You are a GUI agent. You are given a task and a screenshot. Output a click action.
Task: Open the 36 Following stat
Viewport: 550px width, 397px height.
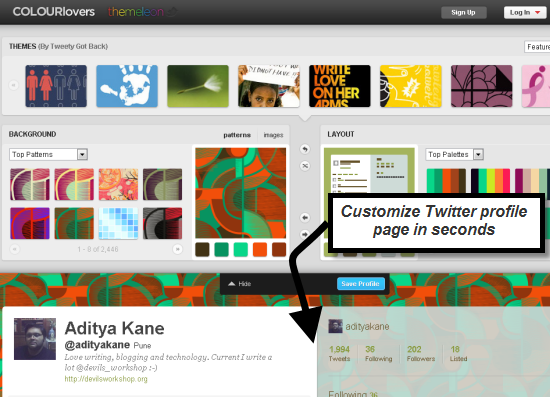(378, 353)
